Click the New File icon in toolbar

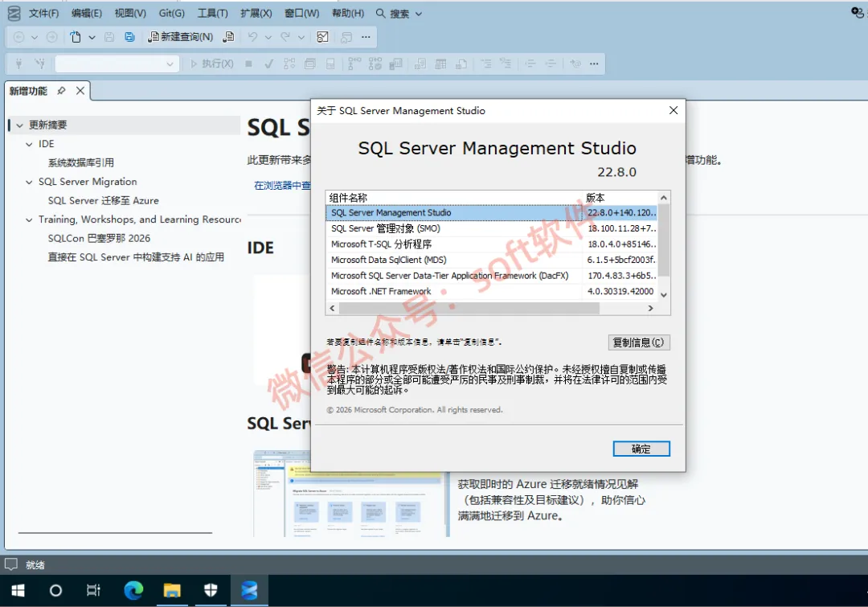click(x=76, y=37)
